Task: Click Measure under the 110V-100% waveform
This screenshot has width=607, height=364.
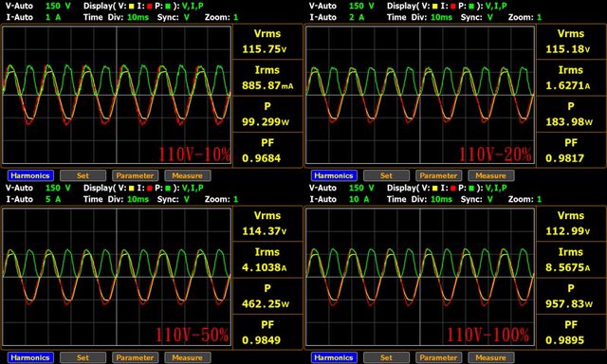Action: [491, 357]
